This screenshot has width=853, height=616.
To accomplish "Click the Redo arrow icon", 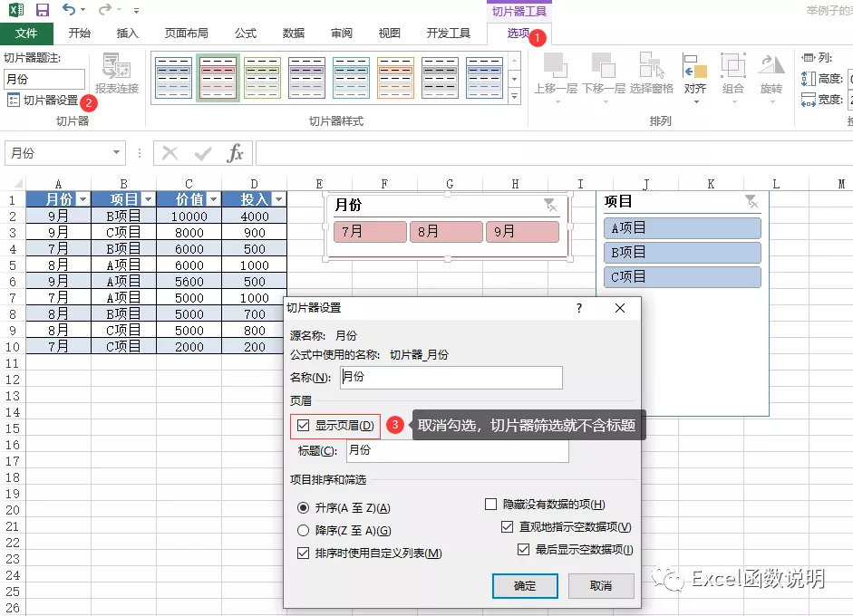I will tap(105, 9).
